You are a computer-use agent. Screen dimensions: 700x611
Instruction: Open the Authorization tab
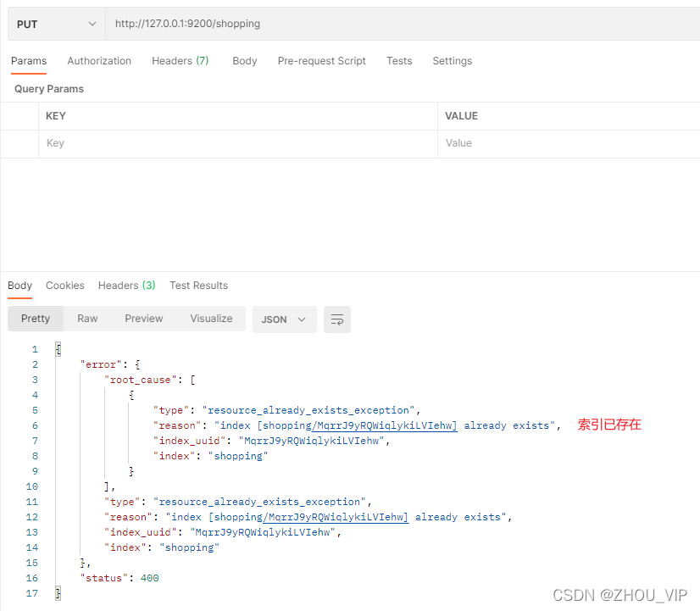(99, 61)
